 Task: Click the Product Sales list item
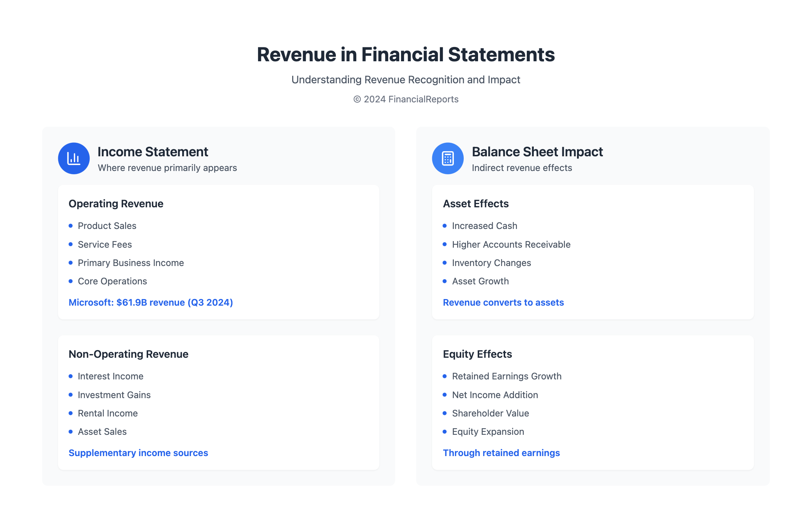click(x=107, y=226)
